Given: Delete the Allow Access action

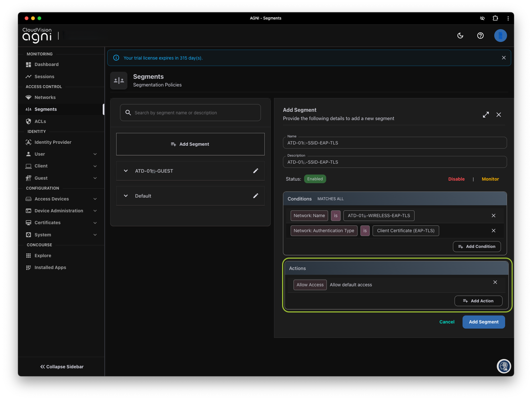Looking at the screenshot, I should tap(495, 282).
